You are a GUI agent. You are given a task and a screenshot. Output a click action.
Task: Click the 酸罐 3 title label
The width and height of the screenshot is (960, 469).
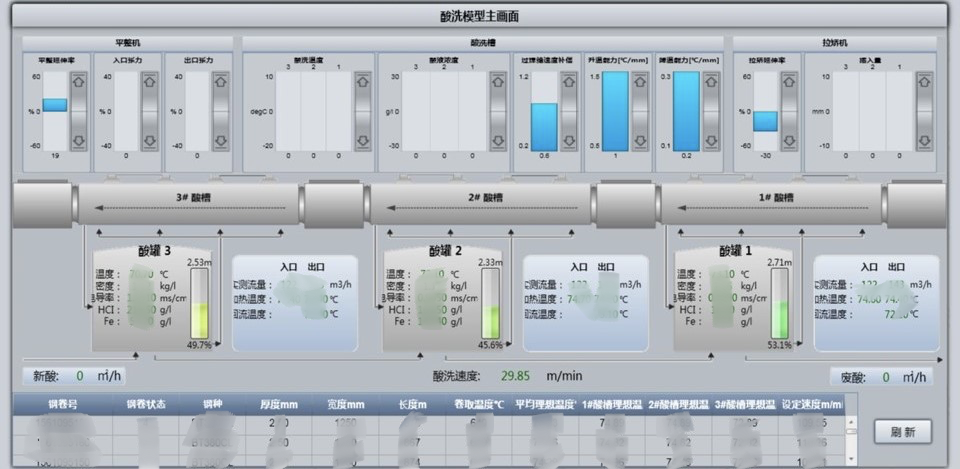tap(154, 250)
